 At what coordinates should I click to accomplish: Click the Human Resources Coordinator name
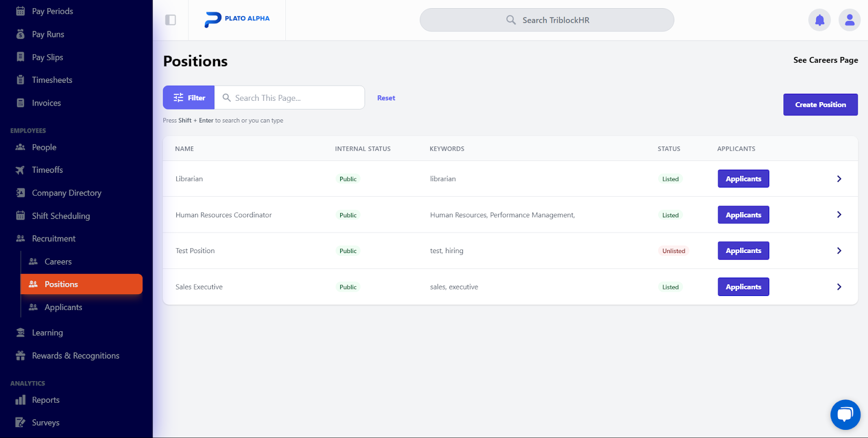tap(224, 215)
